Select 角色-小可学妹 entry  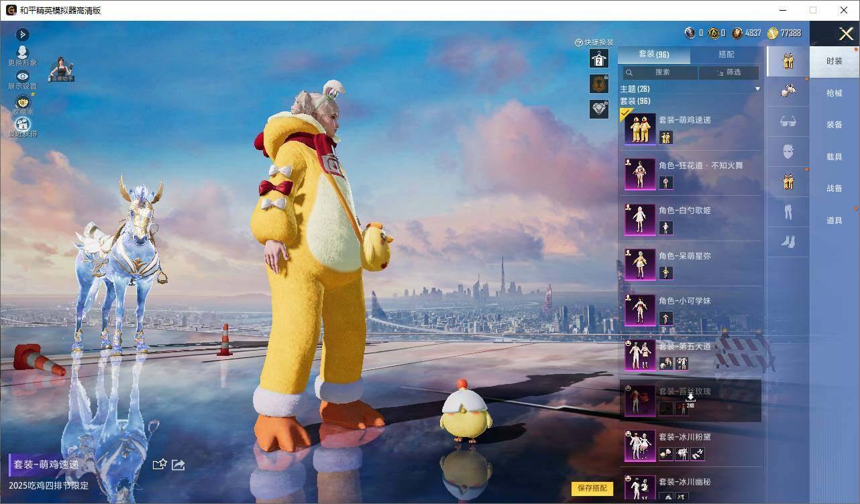[x=690, y=309]
